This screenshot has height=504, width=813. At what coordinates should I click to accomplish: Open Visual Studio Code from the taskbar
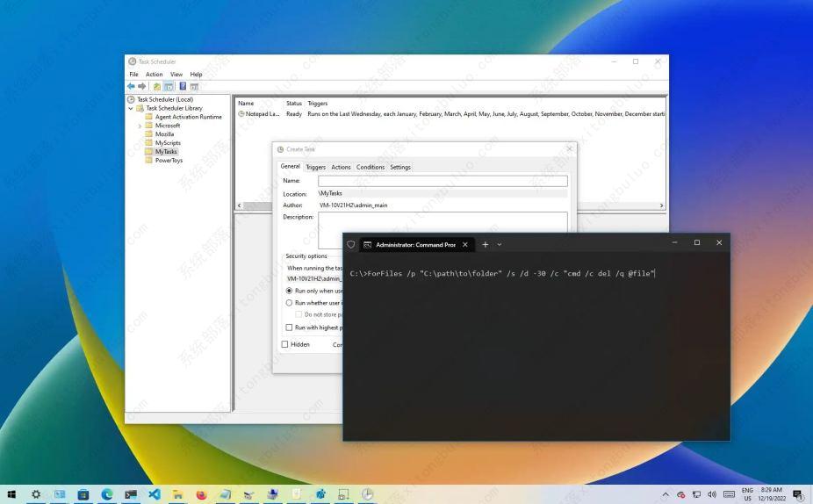point(154,494)
